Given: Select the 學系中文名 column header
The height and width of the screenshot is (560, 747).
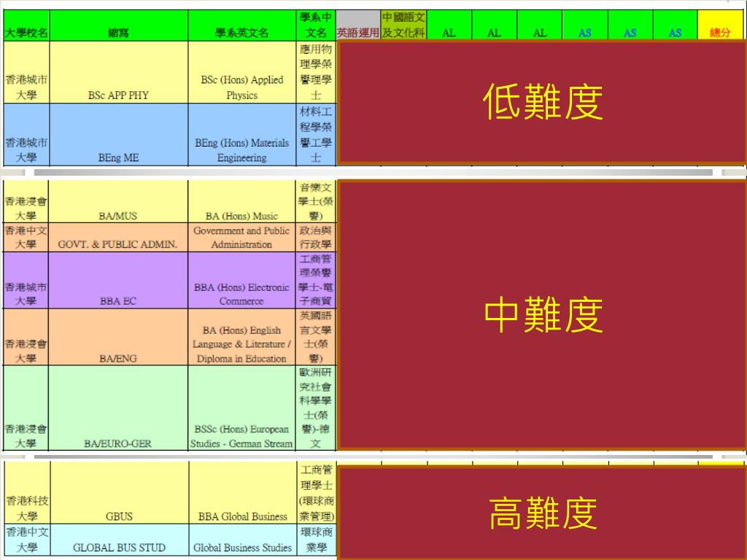Looking at the screenshot, I should pyautogui.click(x=316, y=26).
